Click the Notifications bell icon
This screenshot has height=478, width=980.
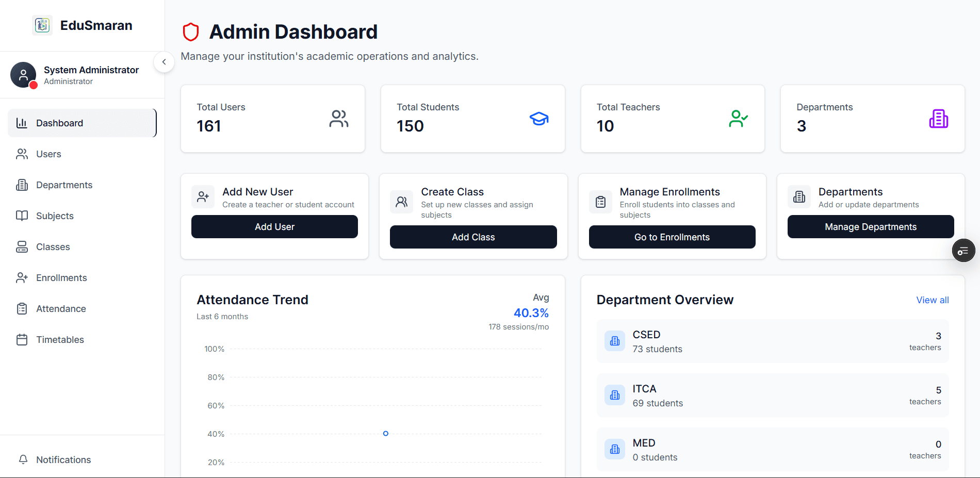pyautogui.click(x=23, y=459)
